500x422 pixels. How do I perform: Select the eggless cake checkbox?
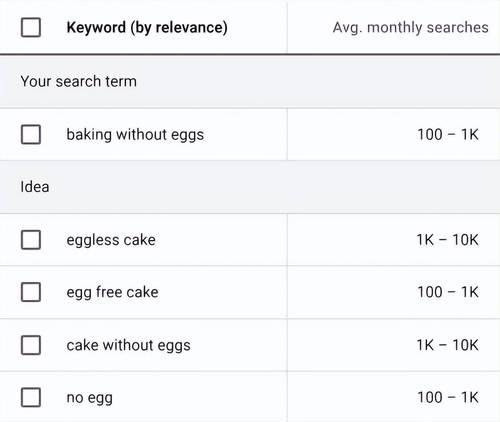[x=31, y=240]
